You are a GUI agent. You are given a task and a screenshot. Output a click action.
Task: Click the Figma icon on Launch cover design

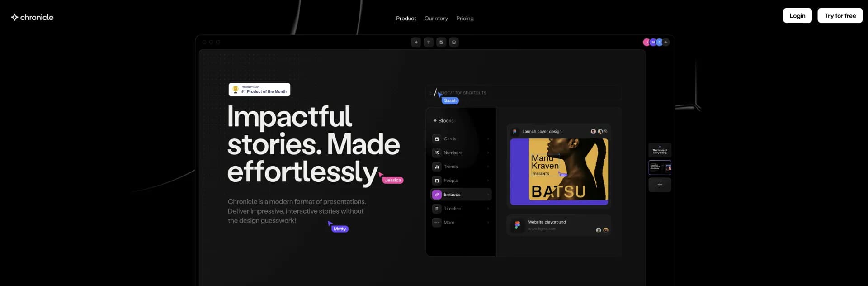(x=514, y=132)
